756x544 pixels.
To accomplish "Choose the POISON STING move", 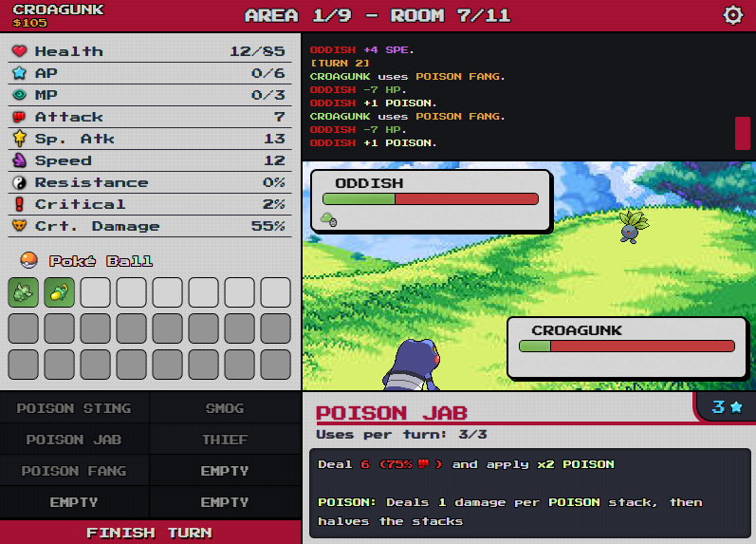I will coord(74,408).
